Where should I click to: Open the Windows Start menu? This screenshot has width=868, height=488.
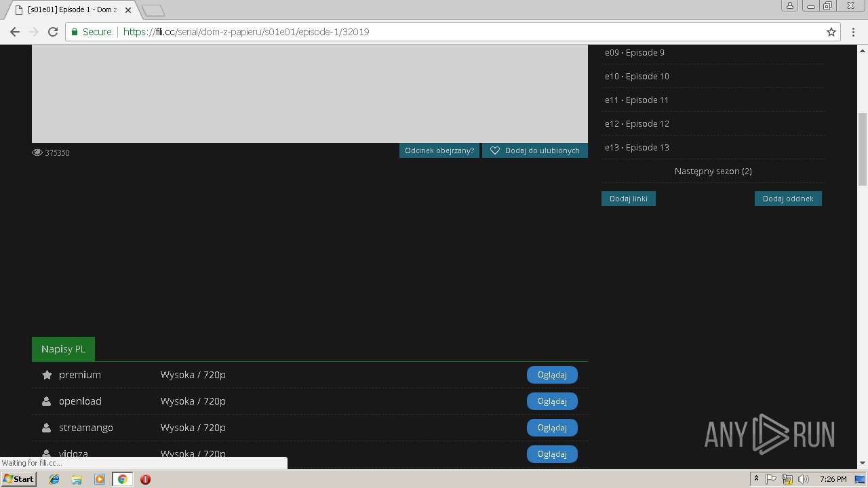[18, 479]
